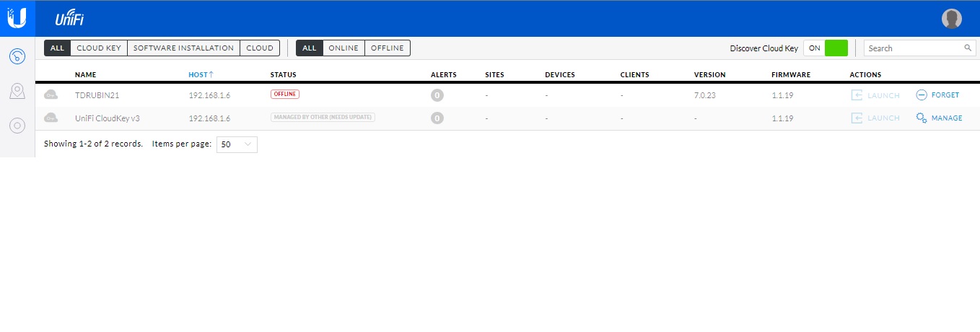Click alerts badge 0 for TDRUBIN21
The image size is (980, 332).
tap(437, 95)
